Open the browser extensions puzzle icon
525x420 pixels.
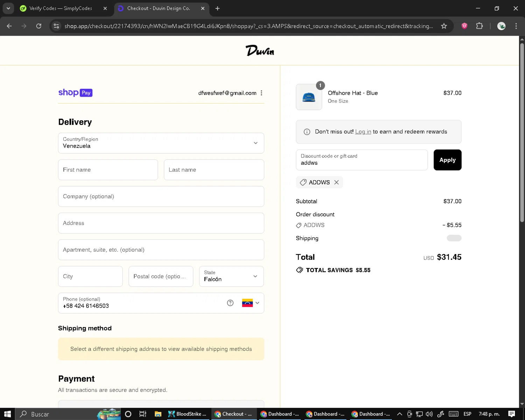click(x=479, y=26)
